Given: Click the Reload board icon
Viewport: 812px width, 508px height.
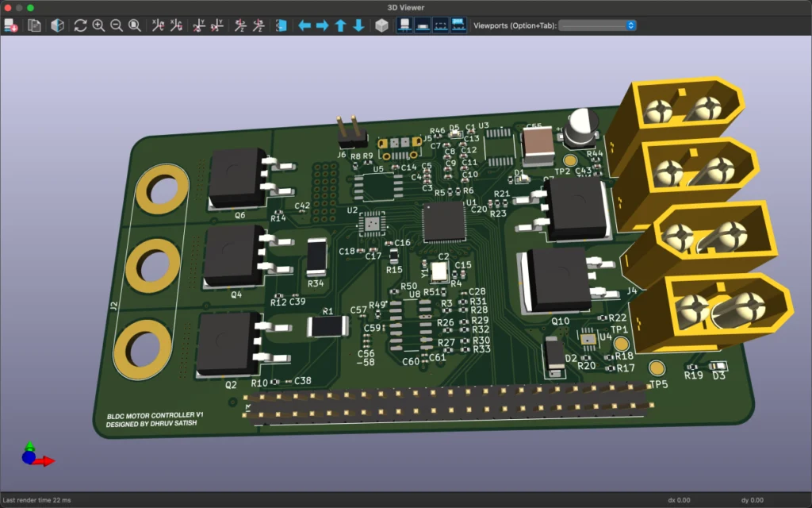Looking at the screenshot, I should [11, 25].
